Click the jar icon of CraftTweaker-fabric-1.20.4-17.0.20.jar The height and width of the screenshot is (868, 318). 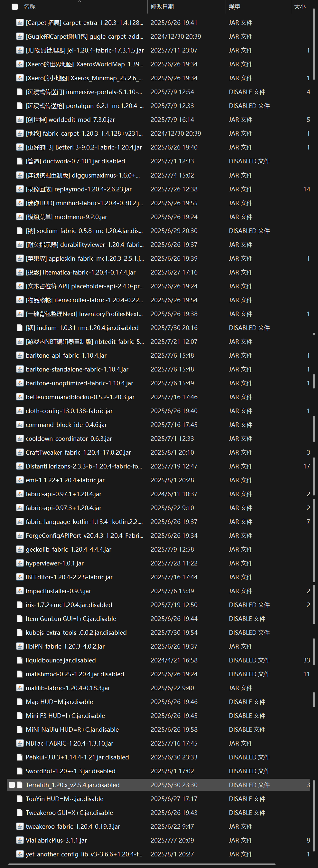coord(20,452)
